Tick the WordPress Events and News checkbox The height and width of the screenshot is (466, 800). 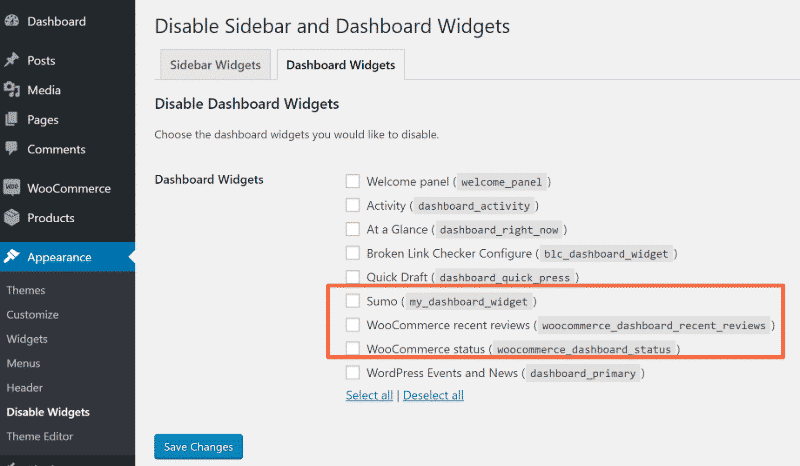pyautogui.click(x=353, y=373)
